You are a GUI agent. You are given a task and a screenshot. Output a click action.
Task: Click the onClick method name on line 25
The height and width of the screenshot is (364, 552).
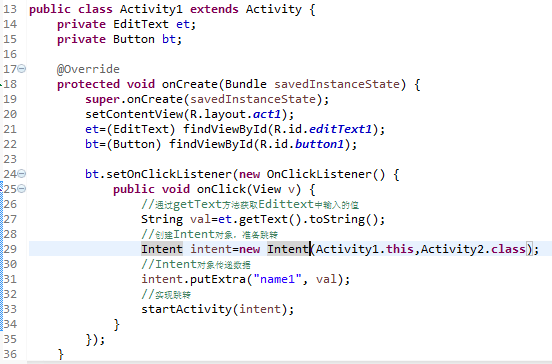221,189
